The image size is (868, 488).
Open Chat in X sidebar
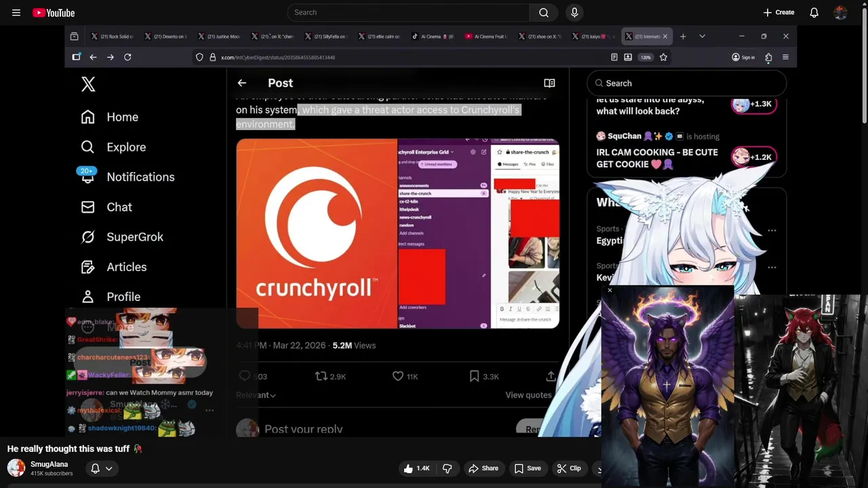click(x=106, y=207)
